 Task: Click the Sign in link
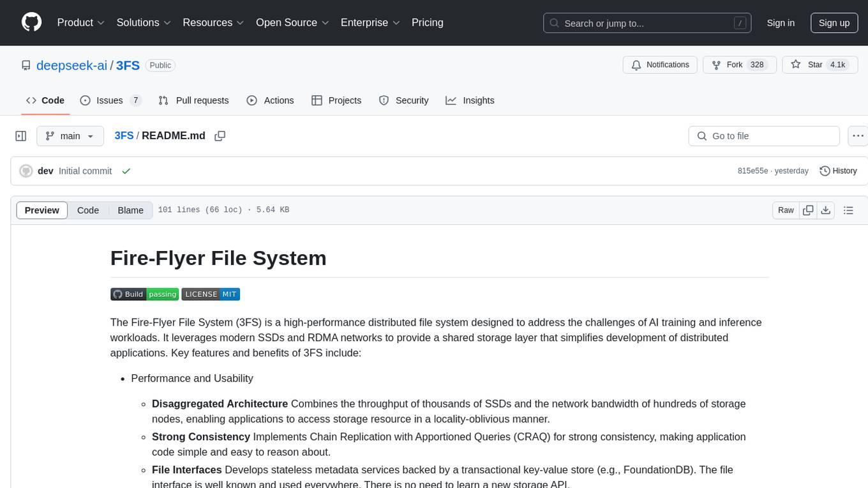coord(781,23)
